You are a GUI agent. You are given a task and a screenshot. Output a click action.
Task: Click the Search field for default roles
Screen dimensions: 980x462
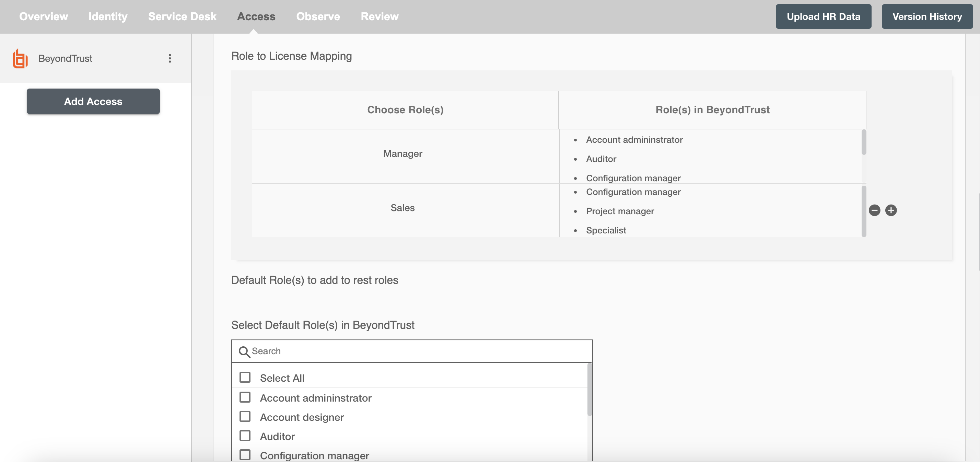tap(412, 351)
